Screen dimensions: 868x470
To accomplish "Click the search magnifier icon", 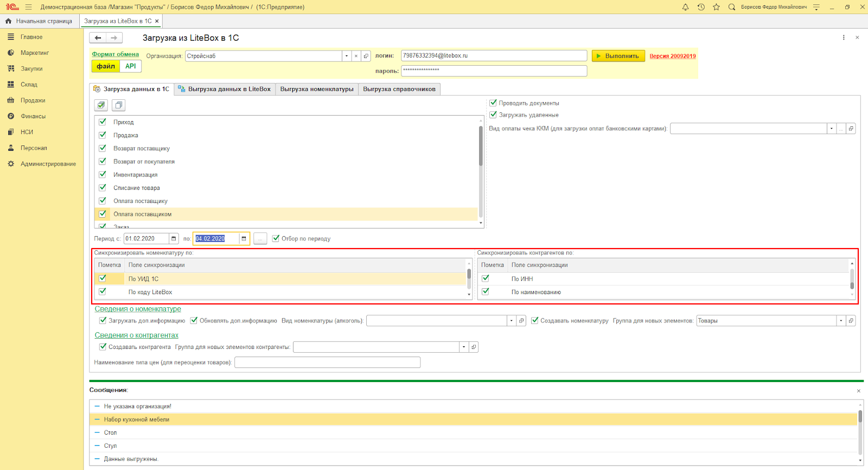I will coord(732,7).
